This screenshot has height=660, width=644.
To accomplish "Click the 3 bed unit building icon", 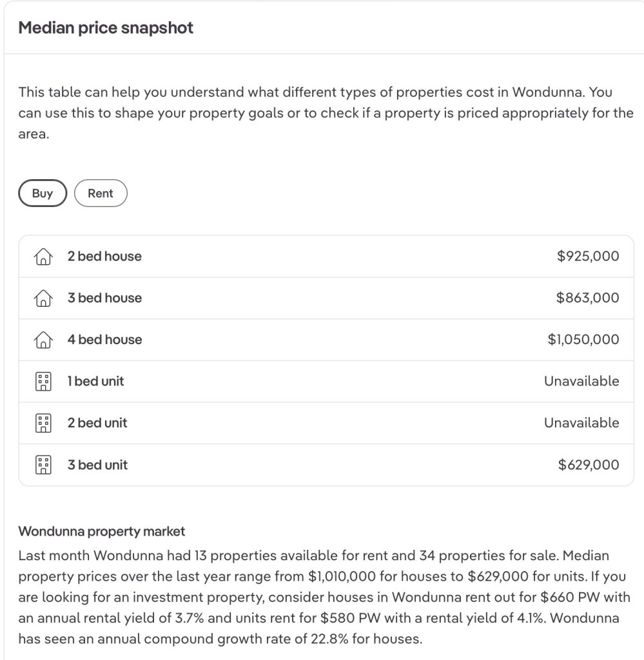I will (x=43, y=465).
